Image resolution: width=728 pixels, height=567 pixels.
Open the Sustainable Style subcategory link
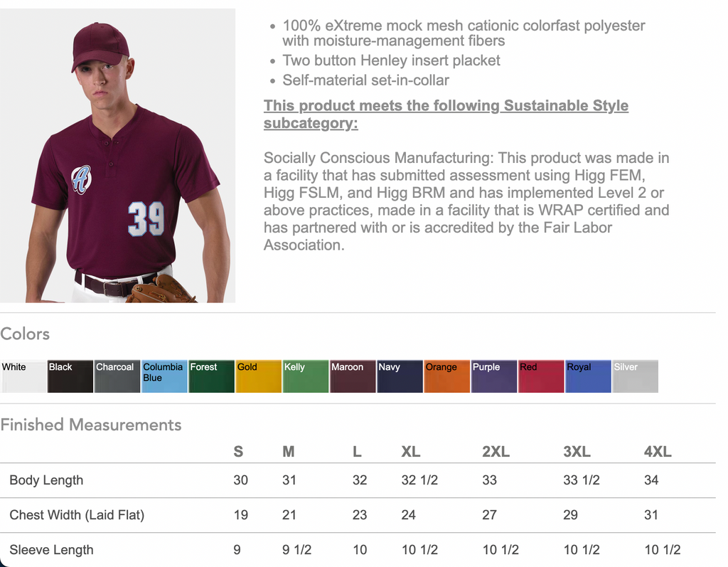coord(446,115)
